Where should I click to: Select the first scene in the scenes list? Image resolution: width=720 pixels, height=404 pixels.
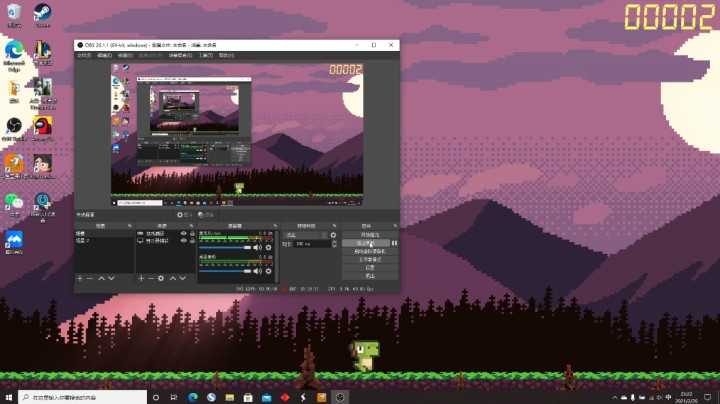104,234
